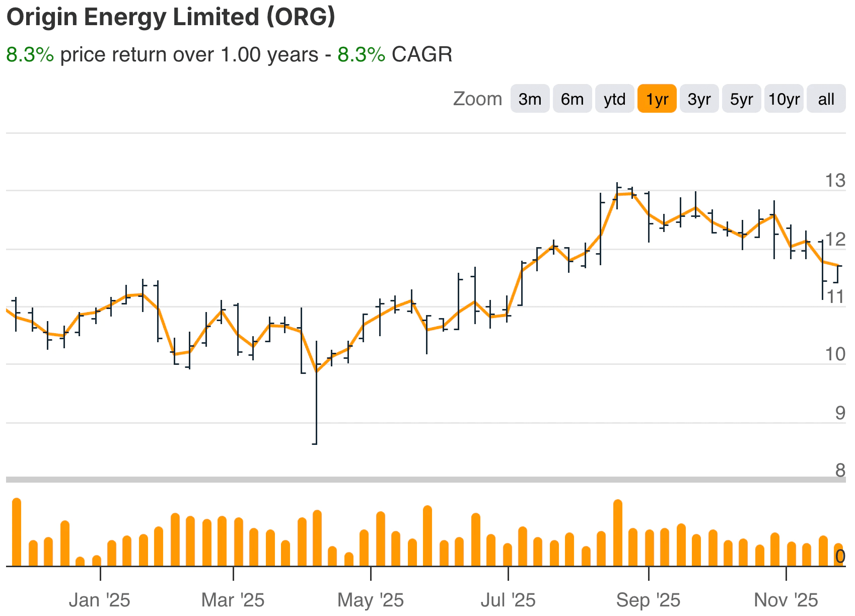The height and width of the screenshot is (616, 855).
Task: Click the Zoom label beside the range buttons
Action: point(477,99)
